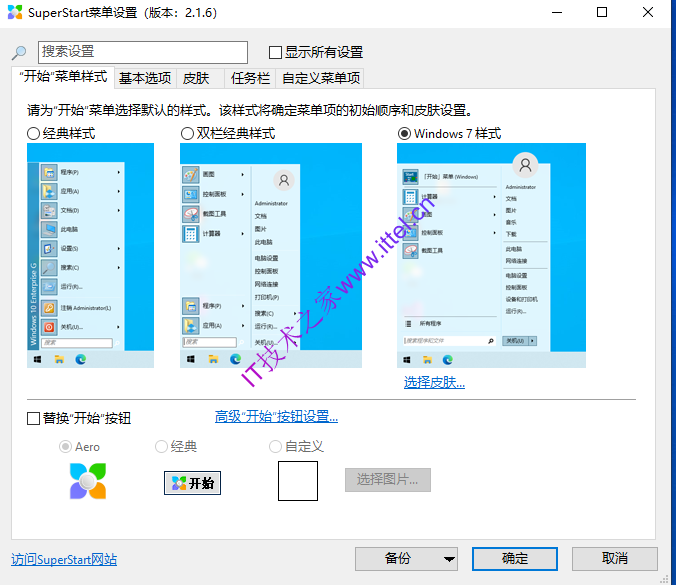Click the Aero start button image
Image resolution: width=676 pixels, height=585 pixels.
coord(88,481)
